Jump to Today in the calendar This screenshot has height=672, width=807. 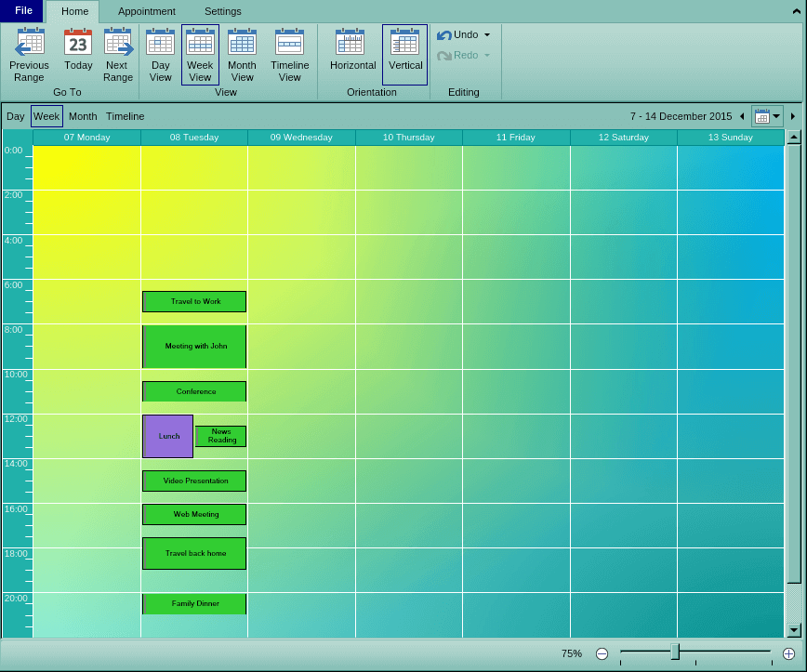pyautogui.click(x=78, y=43)
